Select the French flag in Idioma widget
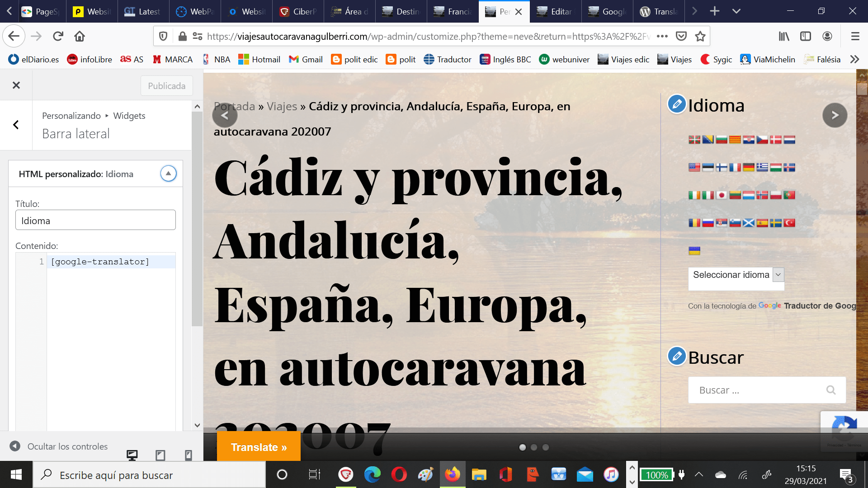Screen dimensions: 868x488 pyautogui.click(x=735, y=168)
